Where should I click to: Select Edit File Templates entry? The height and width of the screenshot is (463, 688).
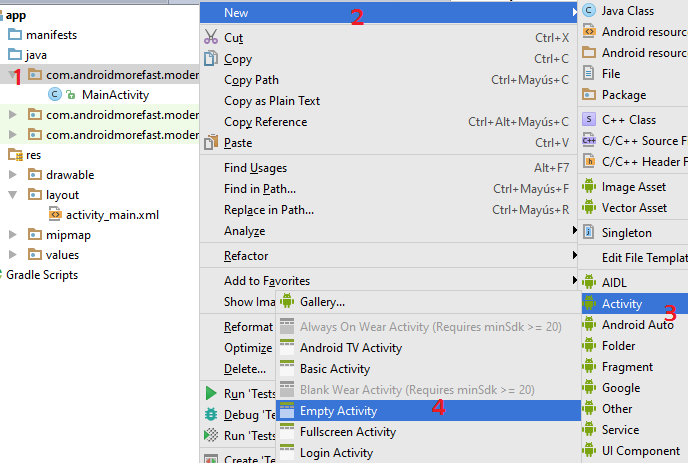point(634,258)
